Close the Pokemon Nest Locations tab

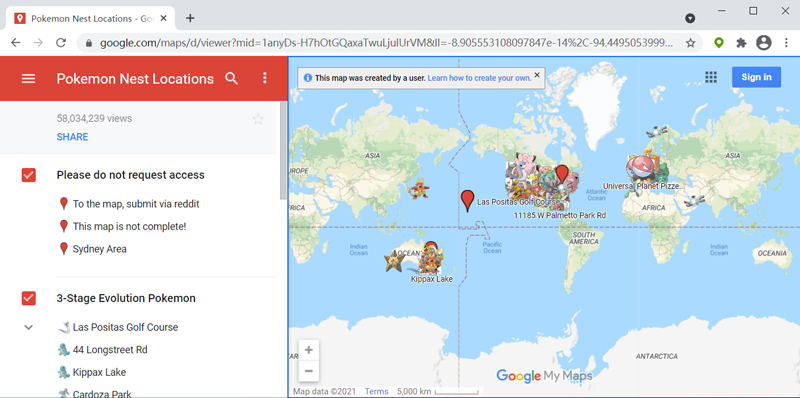coord(164,18)
